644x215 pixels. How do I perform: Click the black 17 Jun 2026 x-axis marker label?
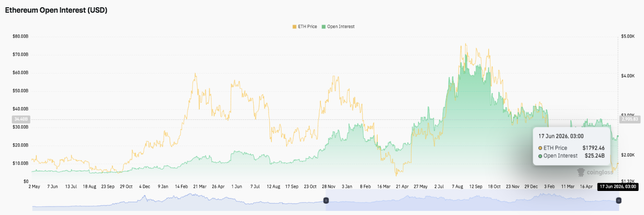[618, 186]
